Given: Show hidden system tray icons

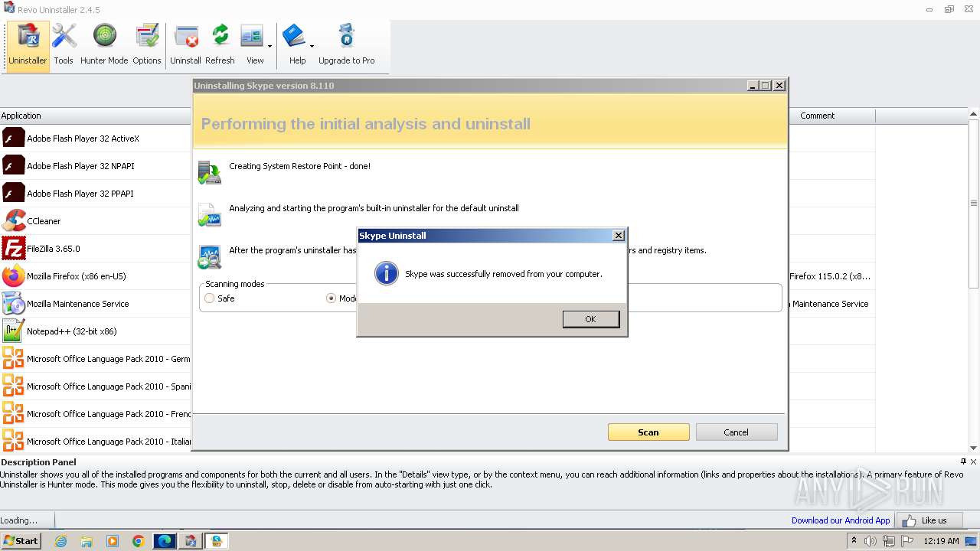Looking at the screenshot, I should click(x=854, y=540).
